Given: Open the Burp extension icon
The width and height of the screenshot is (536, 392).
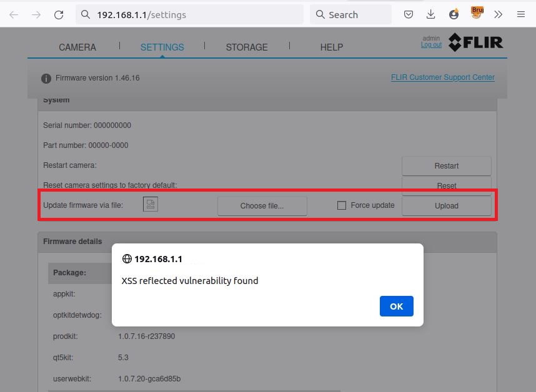Looking at the screenshot, I should 477,13.
